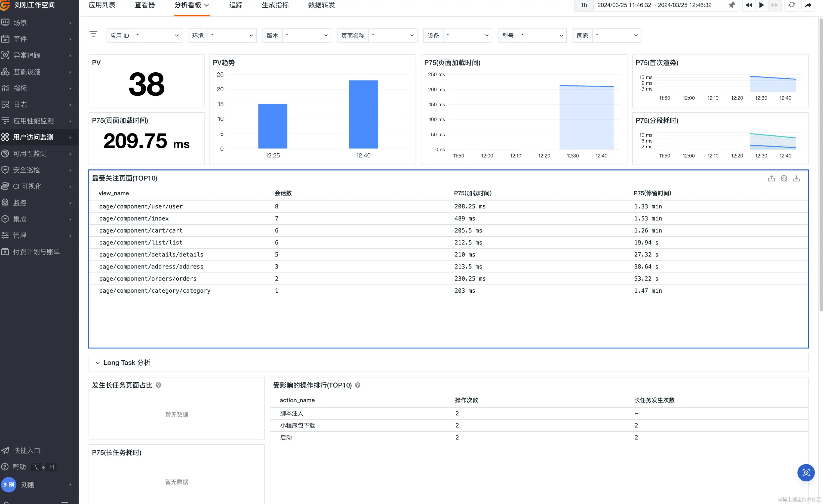
Task: Click the blue floating screenshot button
Action: coord(806,473)
